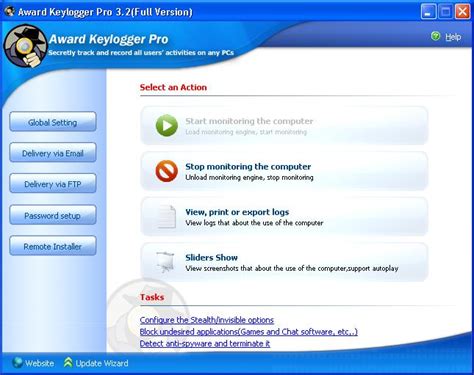Minimize the Award Keylogger Pro window
The width and height of the screenshot is (474, 375).
click(x=428, y=12)
